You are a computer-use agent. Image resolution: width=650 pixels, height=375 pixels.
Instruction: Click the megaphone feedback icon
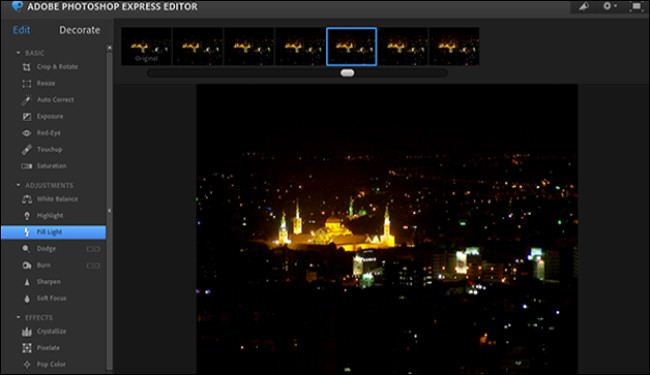coord(584,6)
